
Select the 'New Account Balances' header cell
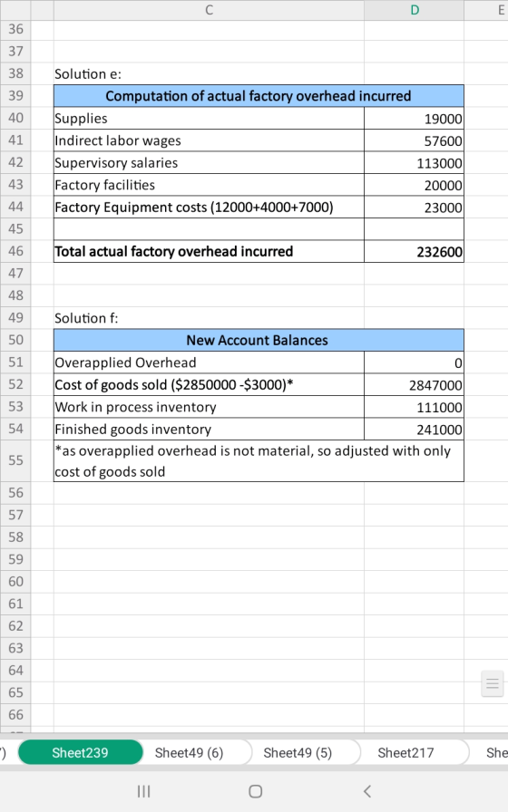(259, 340)
